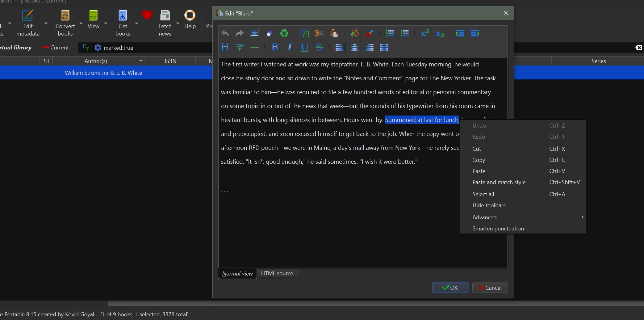Toggle italic formatting

point(290,47)
